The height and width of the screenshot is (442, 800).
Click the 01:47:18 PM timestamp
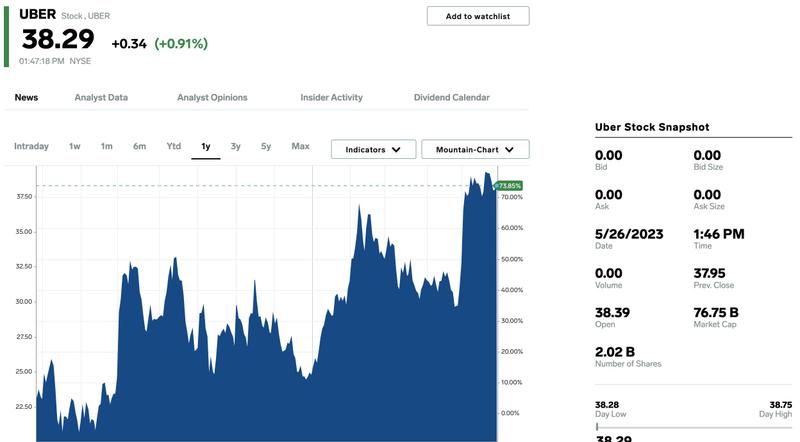coord(42,61)
